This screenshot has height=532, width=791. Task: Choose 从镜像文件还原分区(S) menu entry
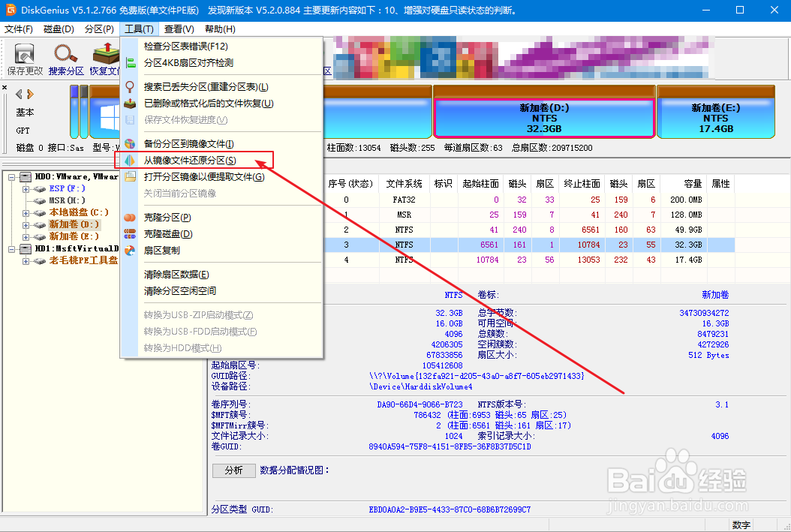pyautogui.click(x=221, y=161)
